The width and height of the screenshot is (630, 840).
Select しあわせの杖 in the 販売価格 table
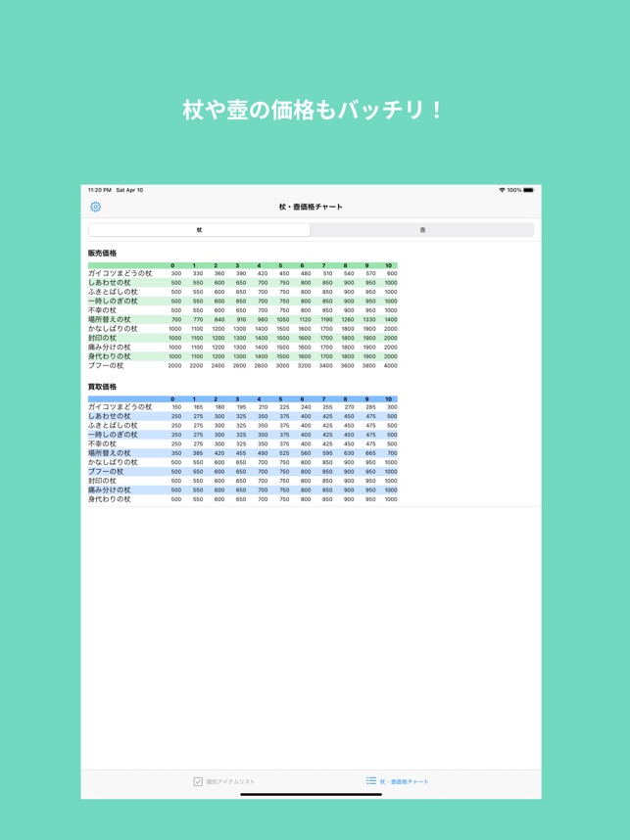[x=110, y=282]
